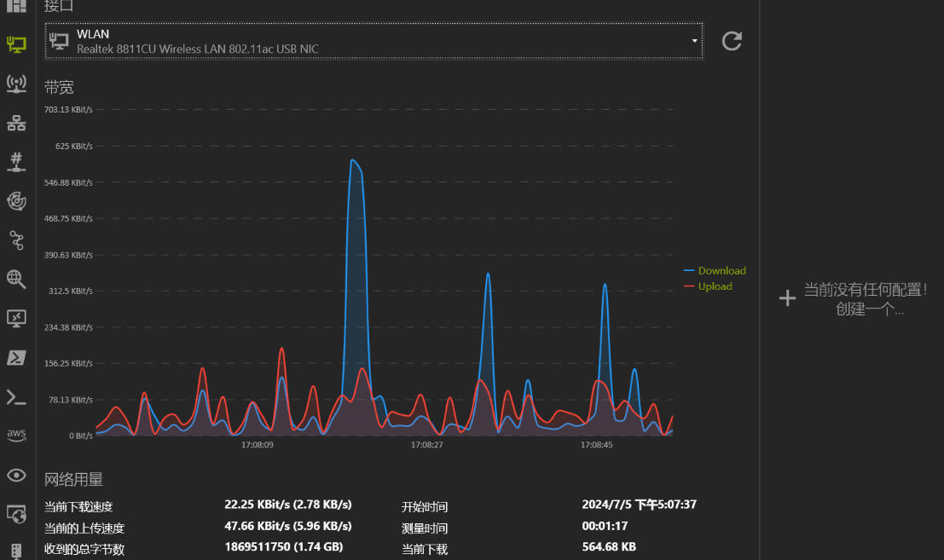
Task: Launch the Ping Monitor radar icon
Action: pos(16,201)
